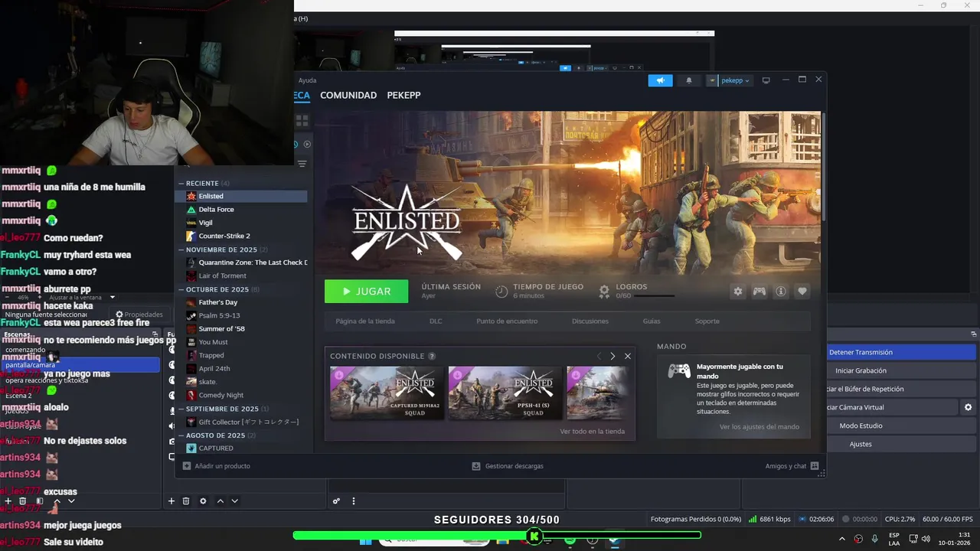Screen dimensions: 980x551
Task: Open advanced library filter options icon
Action: (x=302, y=164)
